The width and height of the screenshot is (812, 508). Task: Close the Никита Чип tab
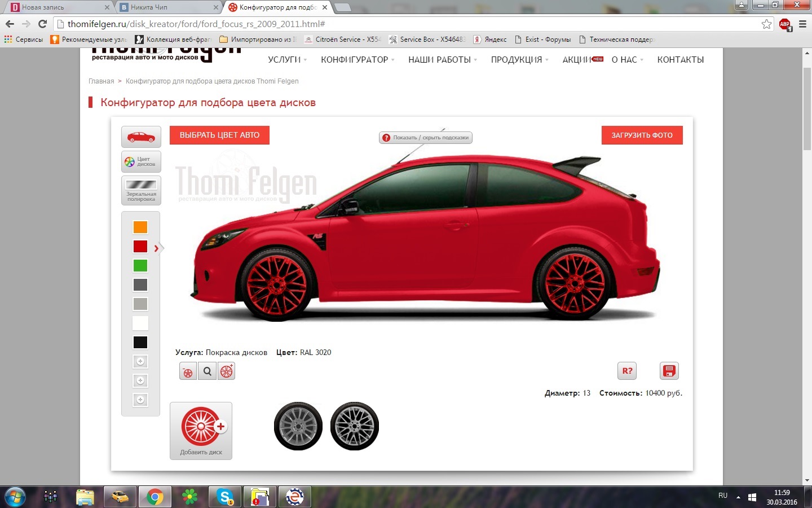pyautogui.click(x=215, y=7)
